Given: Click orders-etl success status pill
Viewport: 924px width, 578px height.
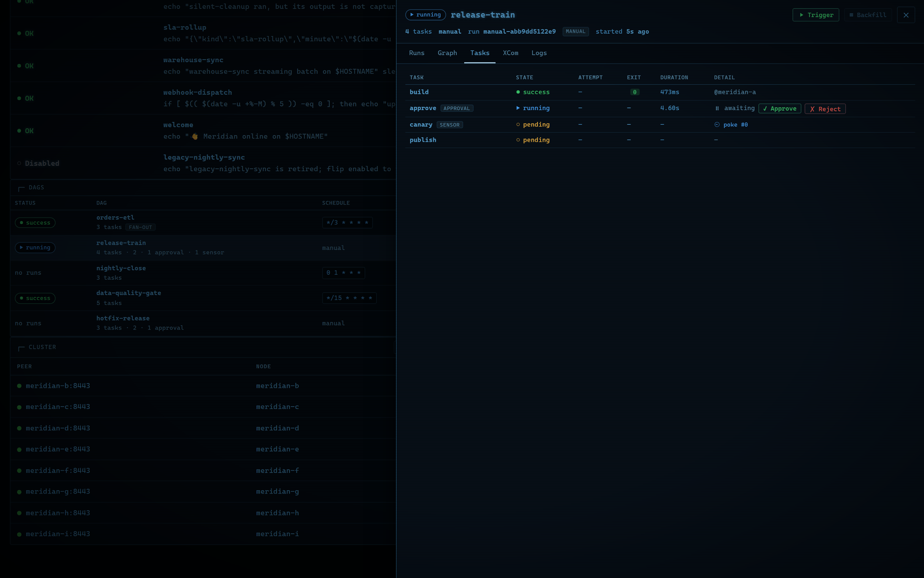Looking at the screenshot, I should click(35, 223).
